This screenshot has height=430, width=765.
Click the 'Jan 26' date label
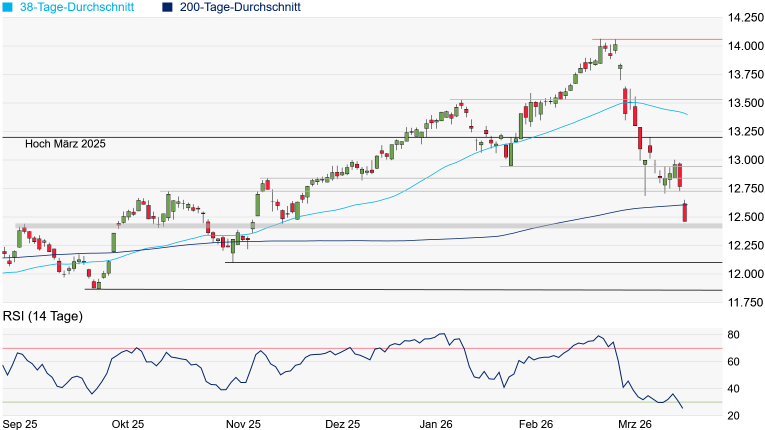pyautogui.click(x=435, y=424)
